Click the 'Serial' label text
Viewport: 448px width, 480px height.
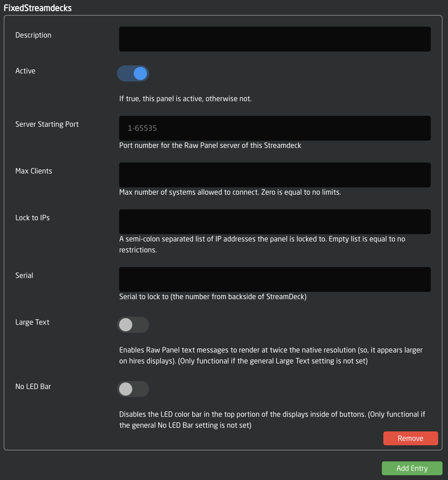coord(24,275)
